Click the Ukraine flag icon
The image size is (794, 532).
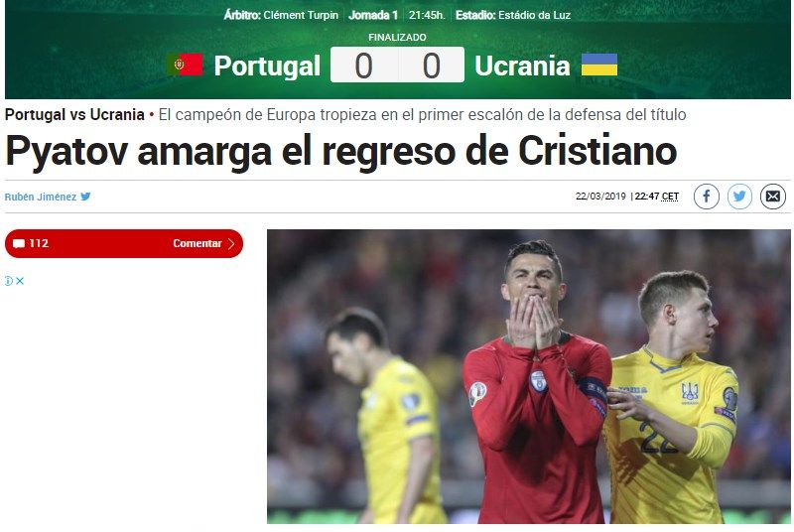(599, 65)
